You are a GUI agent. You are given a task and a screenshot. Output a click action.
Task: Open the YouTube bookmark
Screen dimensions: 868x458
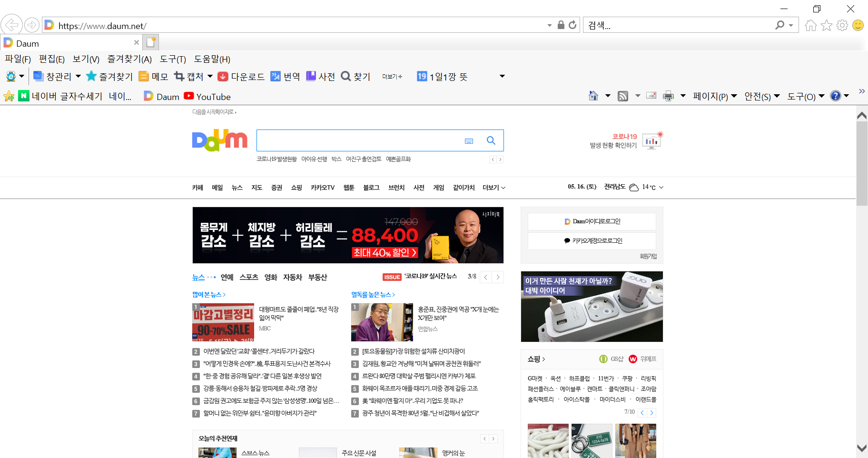tap(207, 96)
